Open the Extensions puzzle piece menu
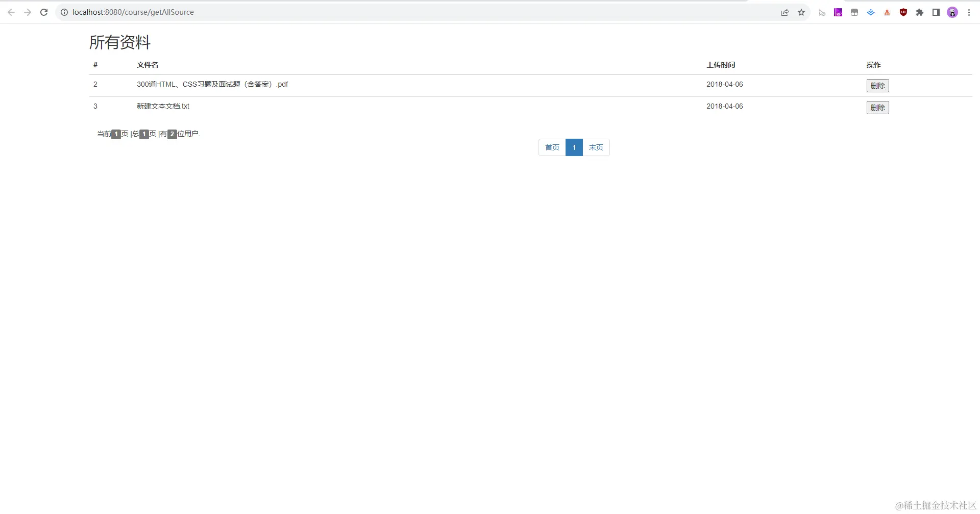 tap(920, 12)
